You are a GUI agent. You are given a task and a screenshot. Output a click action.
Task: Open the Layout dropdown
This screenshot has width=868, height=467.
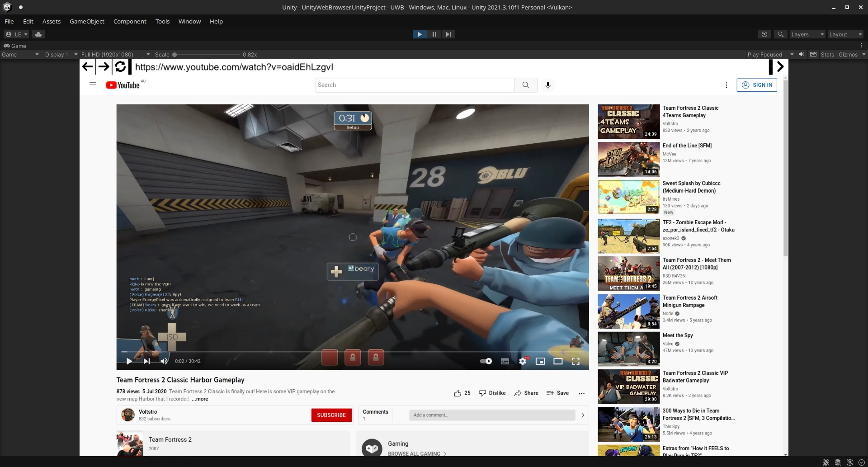pos(845,34)
